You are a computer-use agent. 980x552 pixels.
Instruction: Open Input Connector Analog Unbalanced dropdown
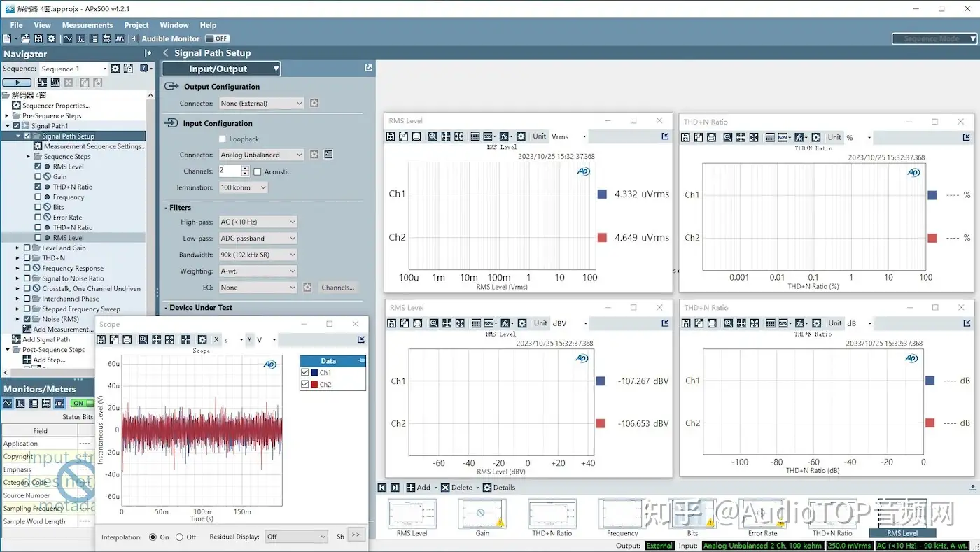261,155
